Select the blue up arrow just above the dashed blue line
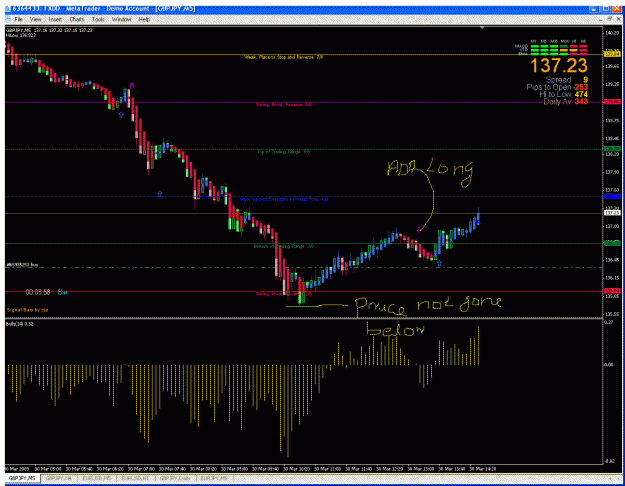Image resolution: width=625 pixels, height=486 pixels. click(160, 193)
